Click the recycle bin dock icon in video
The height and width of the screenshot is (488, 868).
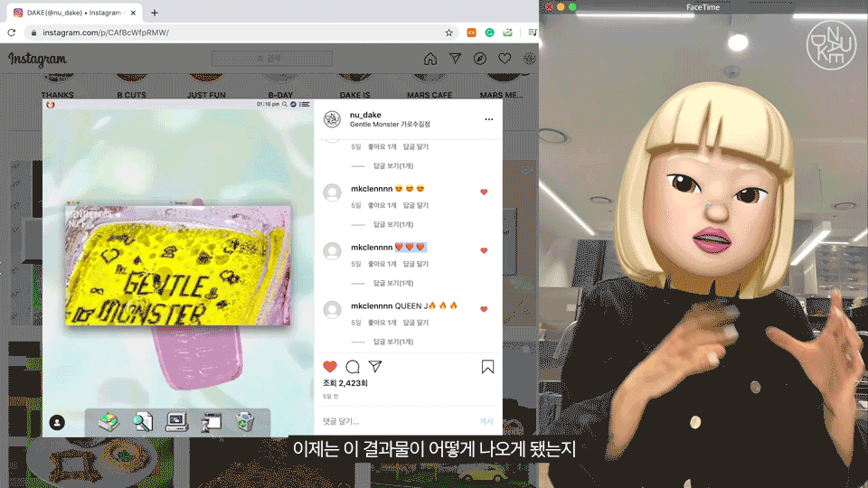(x=245, y=422)
